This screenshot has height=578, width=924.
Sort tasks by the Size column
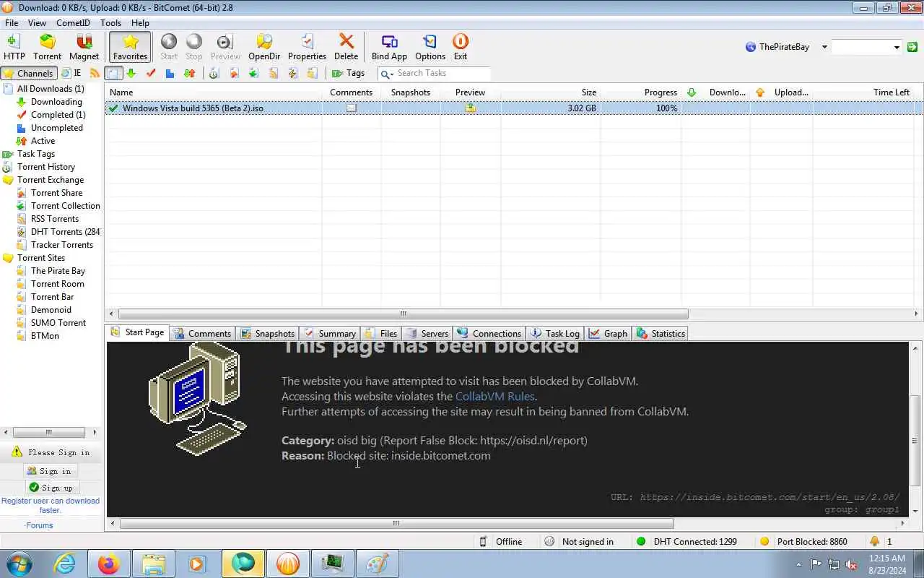551,92
